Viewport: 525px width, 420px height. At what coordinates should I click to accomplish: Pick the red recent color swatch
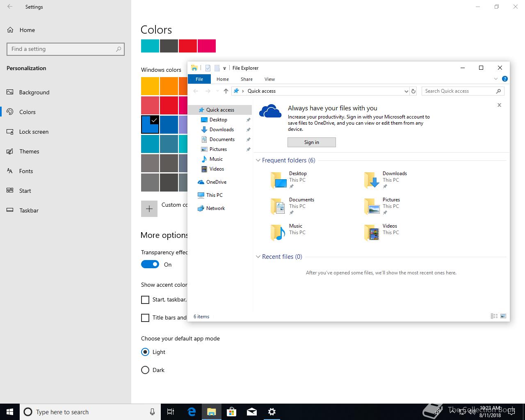pyautogui.click(x=188, y=46)
